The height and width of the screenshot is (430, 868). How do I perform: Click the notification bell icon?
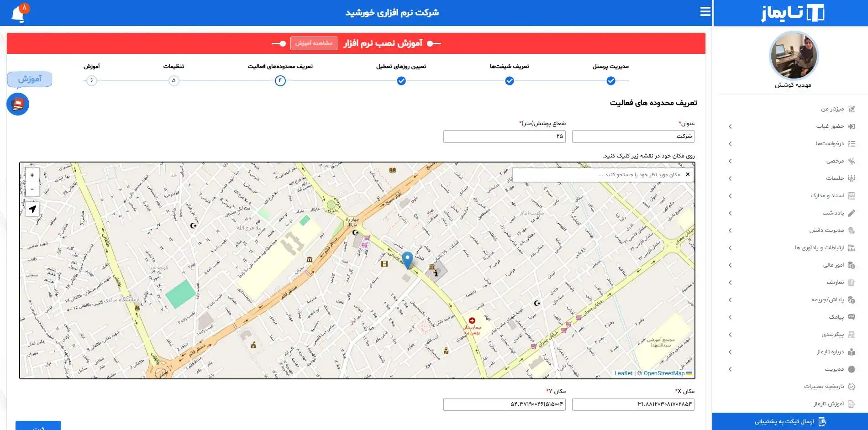tap(18, 14)
